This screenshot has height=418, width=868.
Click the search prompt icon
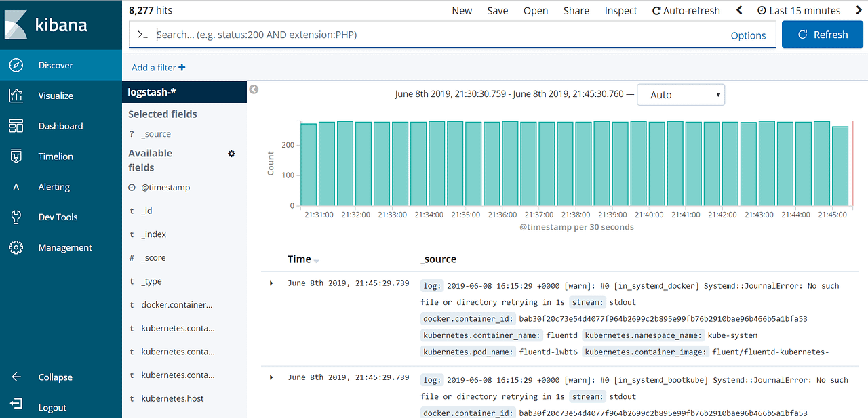[142, 35]
